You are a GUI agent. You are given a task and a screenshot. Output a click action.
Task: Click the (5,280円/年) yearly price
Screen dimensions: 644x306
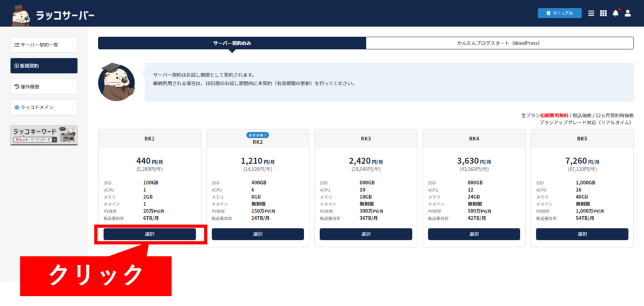(x=150, y=169)
